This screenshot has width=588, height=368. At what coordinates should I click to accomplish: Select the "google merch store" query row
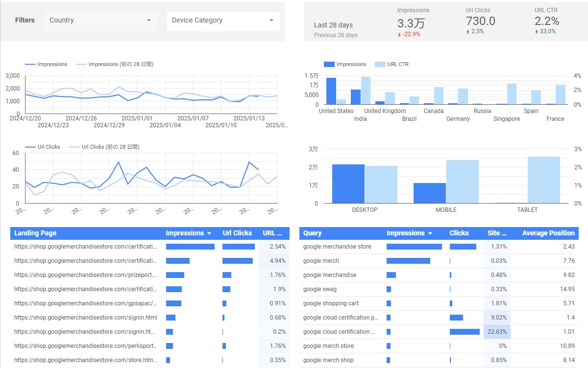(x=439, y=346)
